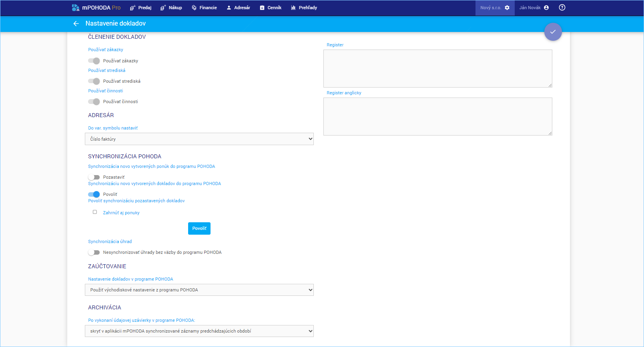Toggle the Pozastaviť sync switch
The image size is (644, 347).
pos(94,177)
